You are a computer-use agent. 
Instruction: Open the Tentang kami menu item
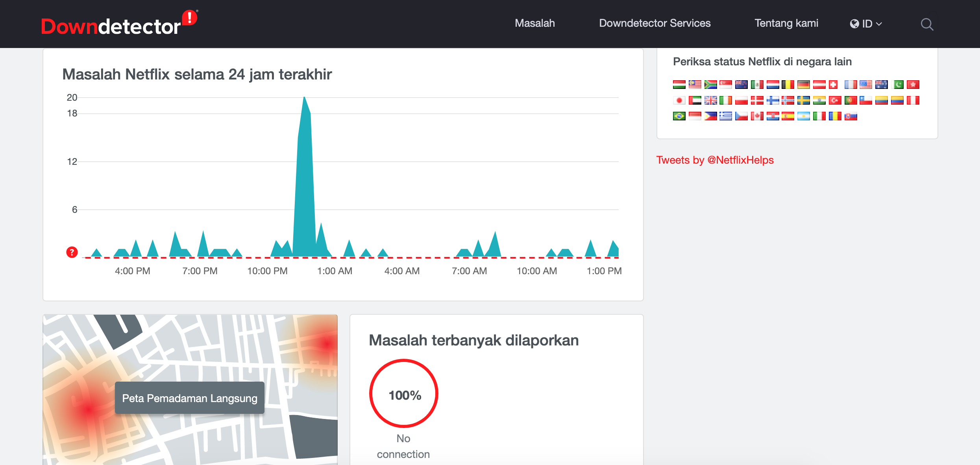(786, 23)
